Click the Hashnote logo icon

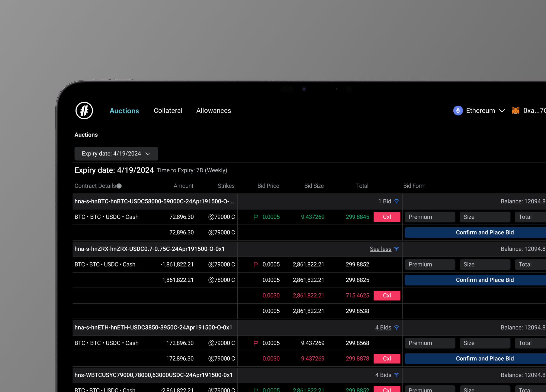[x=84, y=111]
